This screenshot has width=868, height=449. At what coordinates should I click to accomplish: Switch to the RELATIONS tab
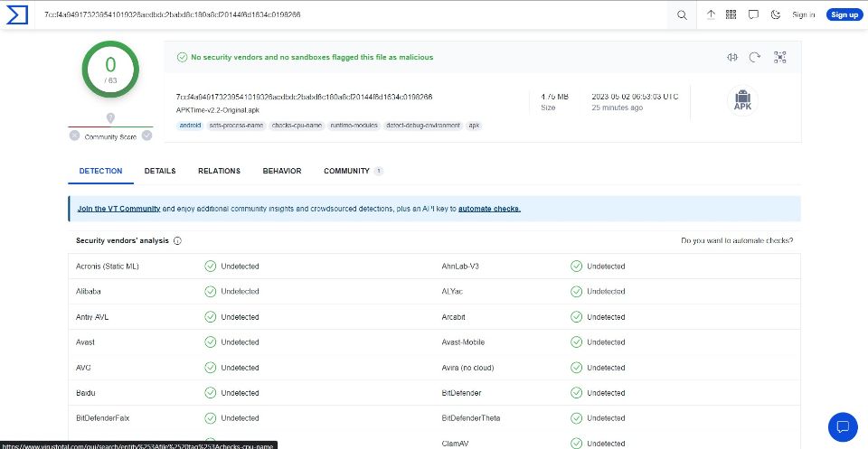219,171
